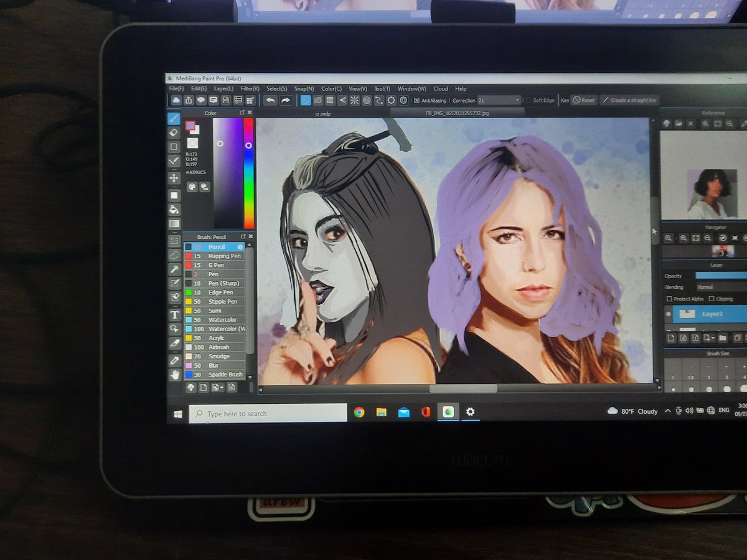Click the snap settings gear icon

tap(403, 100)
